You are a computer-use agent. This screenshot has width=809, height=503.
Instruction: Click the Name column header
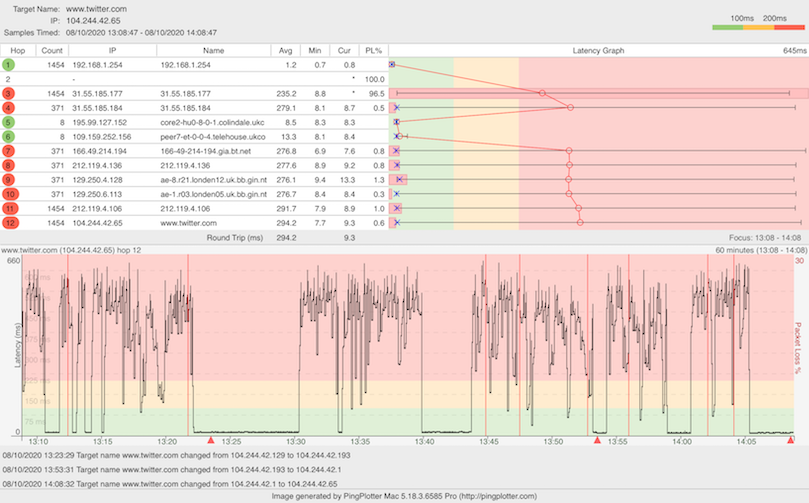pyautogui.click(x=213, y=49)
